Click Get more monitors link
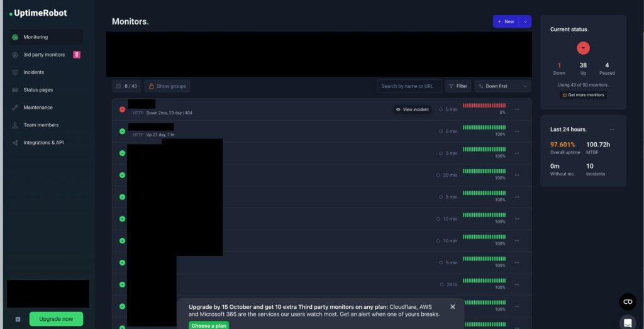This screenshot has width=644, height=329. [583, 95]
